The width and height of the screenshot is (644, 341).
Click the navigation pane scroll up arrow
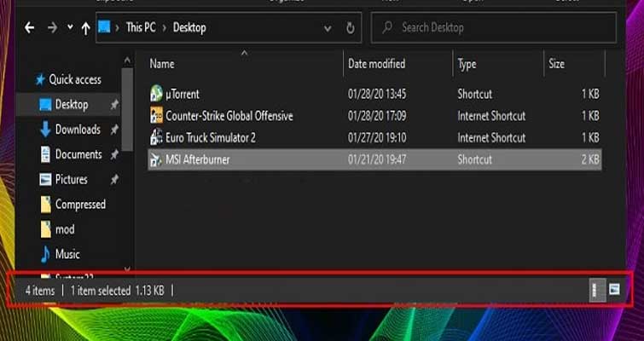pyautogui.click(x=127, y=61)
